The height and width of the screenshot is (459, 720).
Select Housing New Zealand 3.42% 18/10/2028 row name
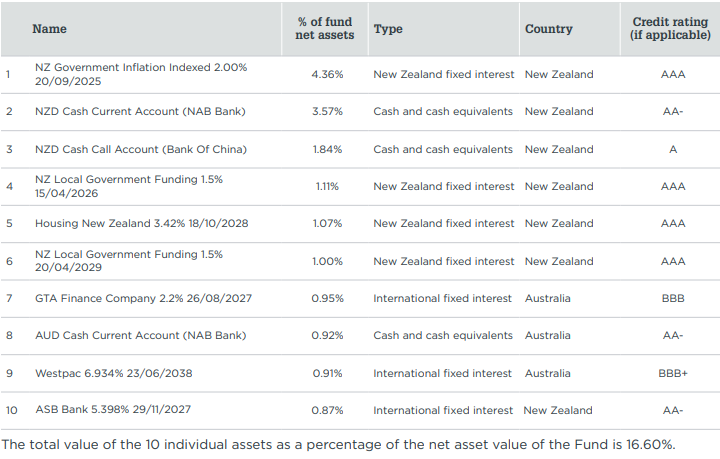(x=140, y=223)
